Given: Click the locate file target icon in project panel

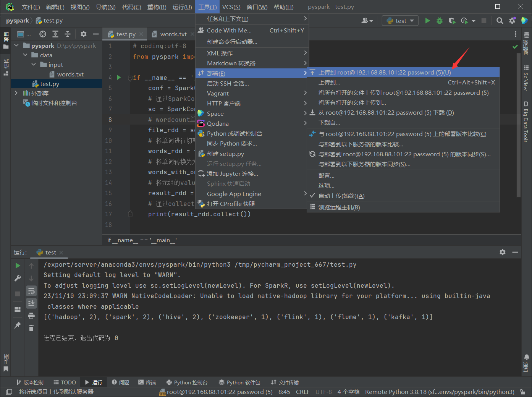Looking at the screenshot, I should (x=43, y=34).
